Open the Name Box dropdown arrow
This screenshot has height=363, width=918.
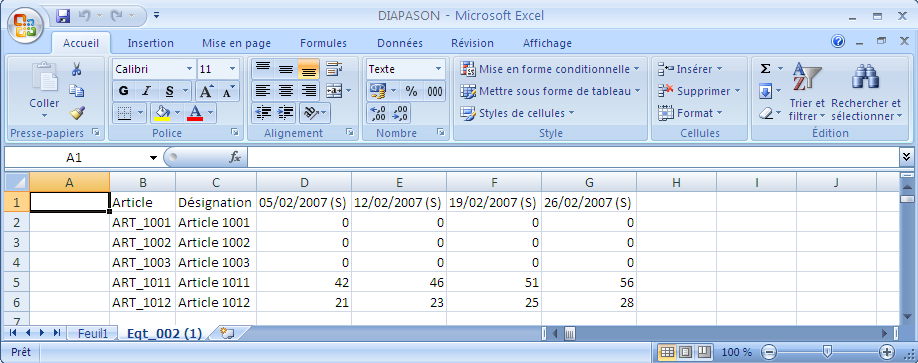click(153, 158)
